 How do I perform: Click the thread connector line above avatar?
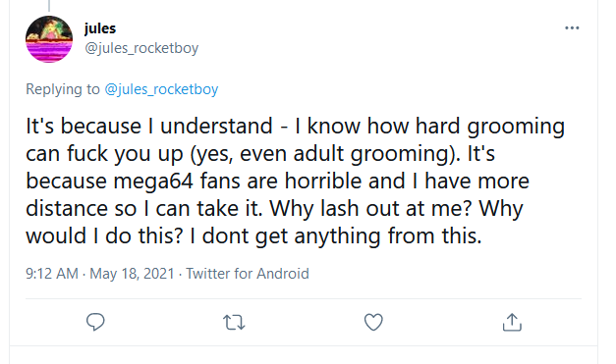[x=49, y=6]
